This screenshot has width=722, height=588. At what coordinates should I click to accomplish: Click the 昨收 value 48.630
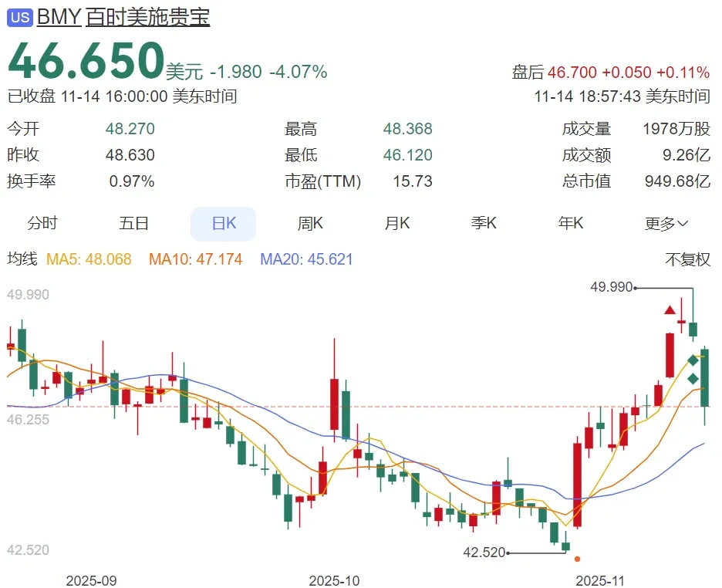click(130, 155)
